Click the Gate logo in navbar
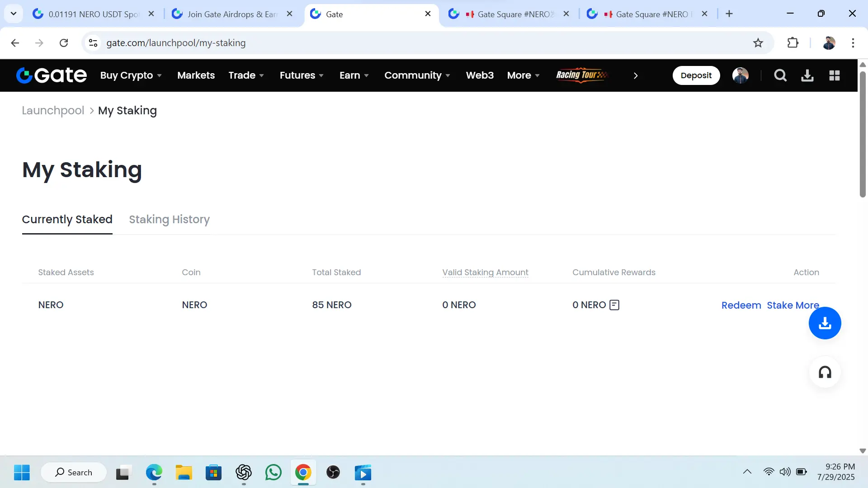The width and height of the screenshot is (868, 488). coord(51,75)
